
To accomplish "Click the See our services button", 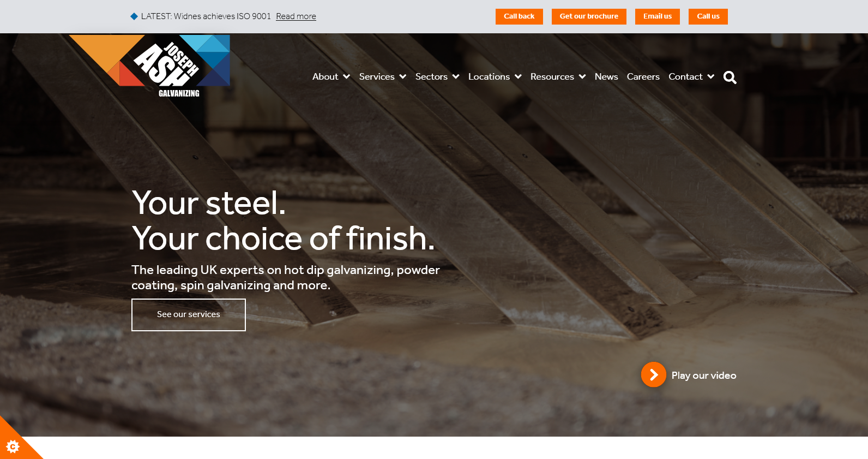I will 189,315.
